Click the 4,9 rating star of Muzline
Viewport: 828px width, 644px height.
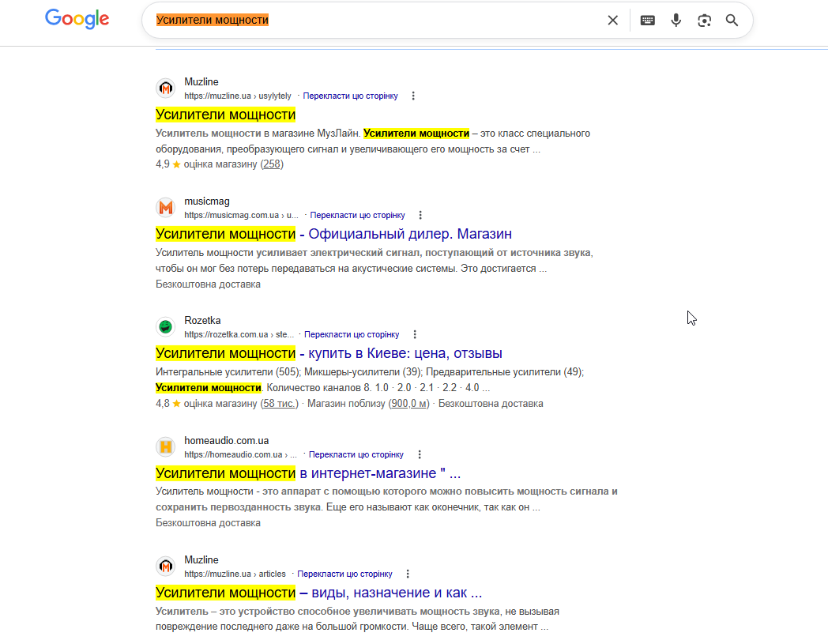pyautogui.click(x=176, y=164)
